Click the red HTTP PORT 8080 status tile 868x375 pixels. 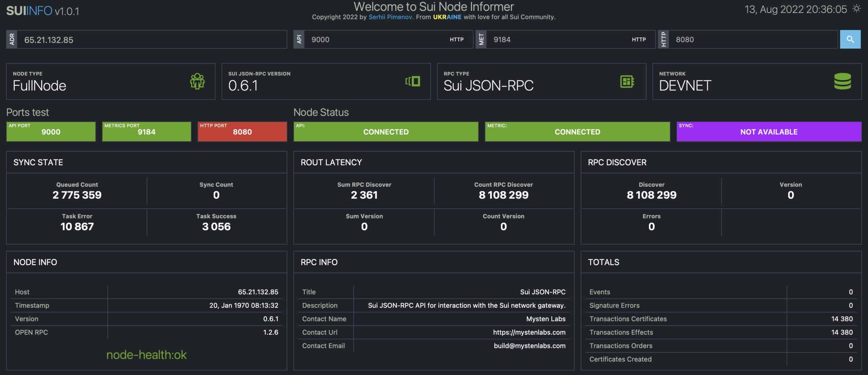pos(242,132)
